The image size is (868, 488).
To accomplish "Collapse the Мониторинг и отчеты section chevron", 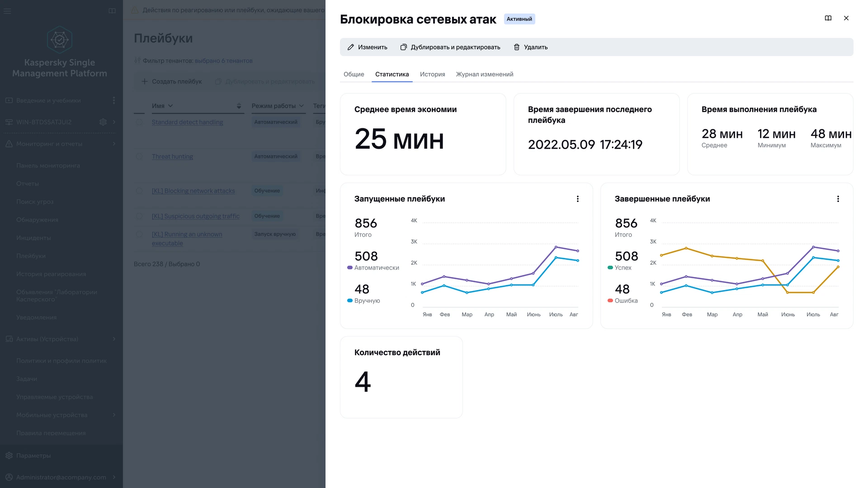I will (x=114, y=144).
